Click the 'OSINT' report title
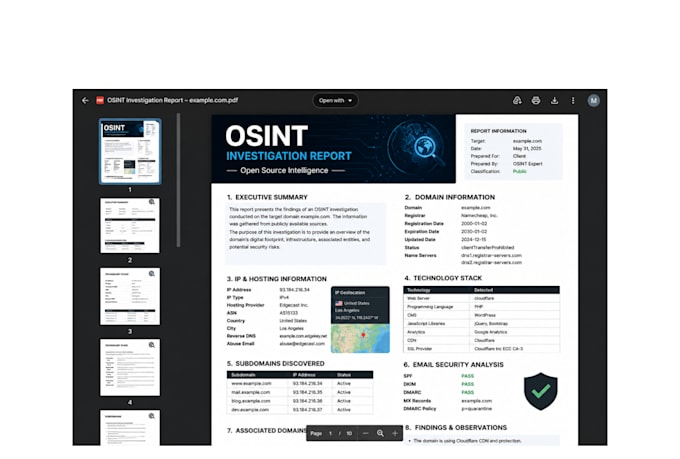 pyautogui.click(x=267, y=136)
